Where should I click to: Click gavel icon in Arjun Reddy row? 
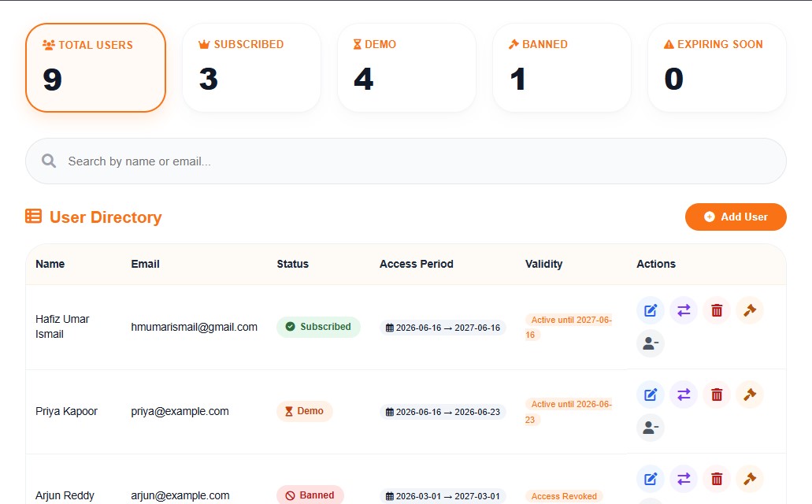(x=750, y=479)
